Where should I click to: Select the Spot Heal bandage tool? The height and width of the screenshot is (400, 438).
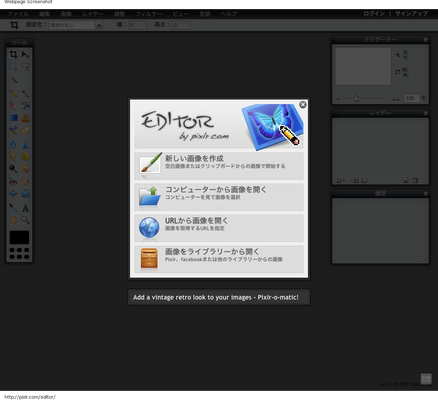tap(25, 182)
